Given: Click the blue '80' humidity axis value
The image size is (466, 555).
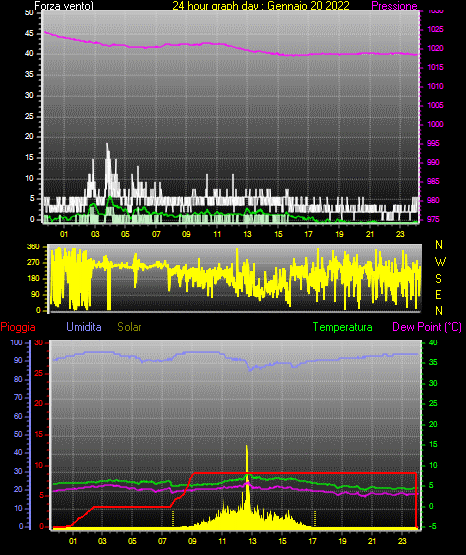Looking at the screenshot, I should tap(18, 379).
